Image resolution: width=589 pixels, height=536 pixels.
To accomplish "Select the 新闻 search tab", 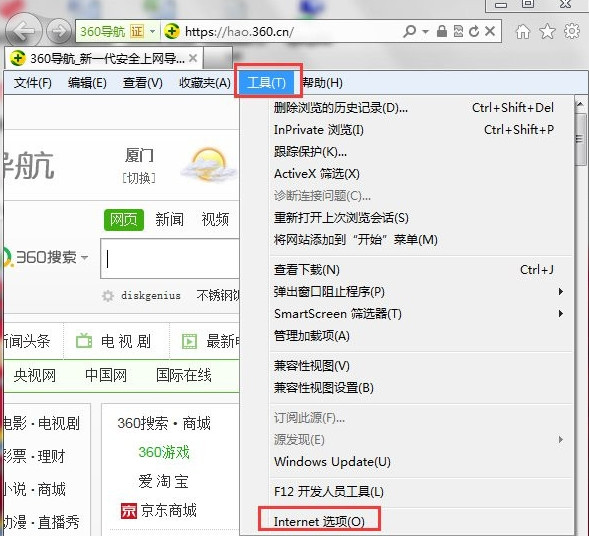I will click(x=169, y=219).
